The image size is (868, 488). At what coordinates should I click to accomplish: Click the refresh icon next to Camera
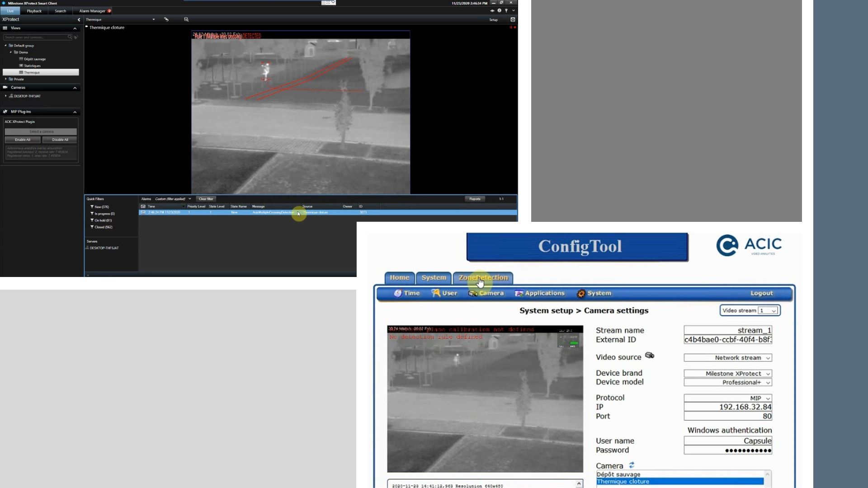click(632, 465)
